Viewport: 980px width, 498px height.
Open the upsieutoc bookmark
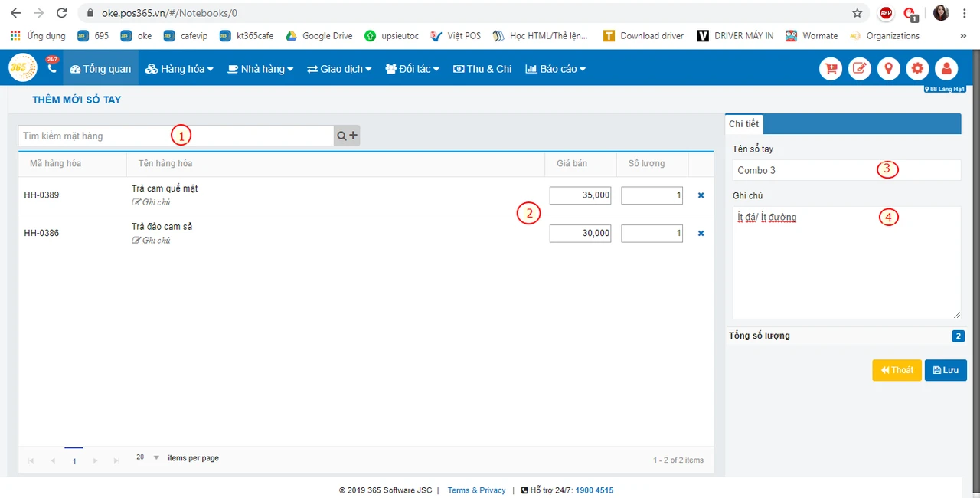[x=392, y=35]
